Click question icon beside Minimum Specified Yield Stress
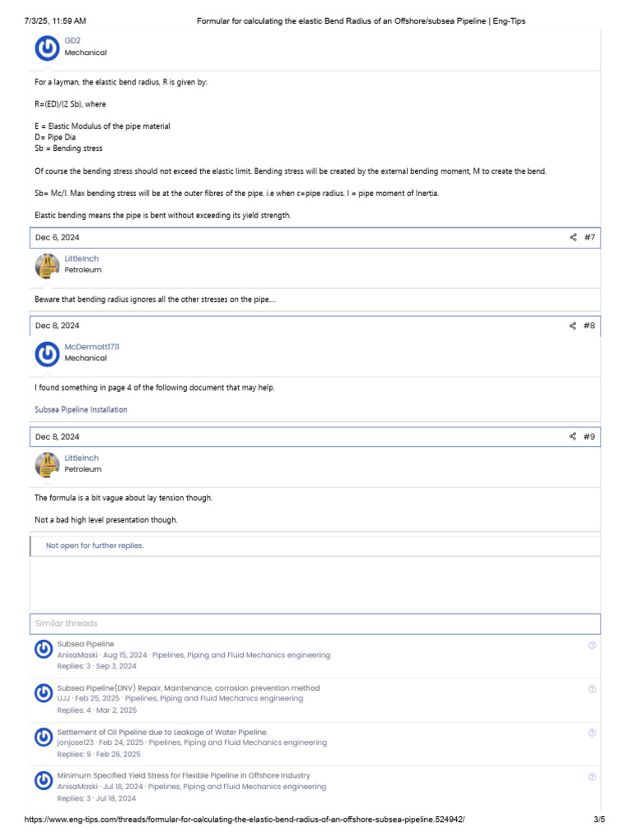Image resolution: width=630 pixels, height=840 pixels. [x=592, y=776]
